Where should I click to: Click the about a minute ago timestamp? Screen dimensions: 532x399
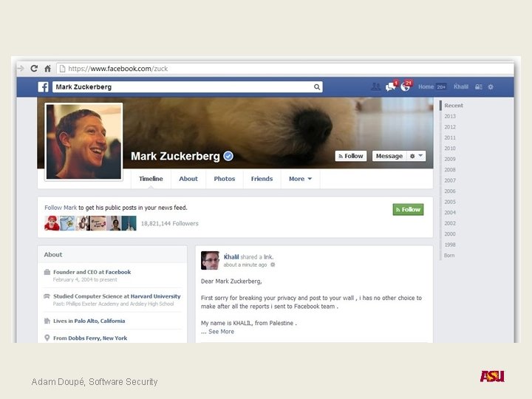[x=245, y=265]
